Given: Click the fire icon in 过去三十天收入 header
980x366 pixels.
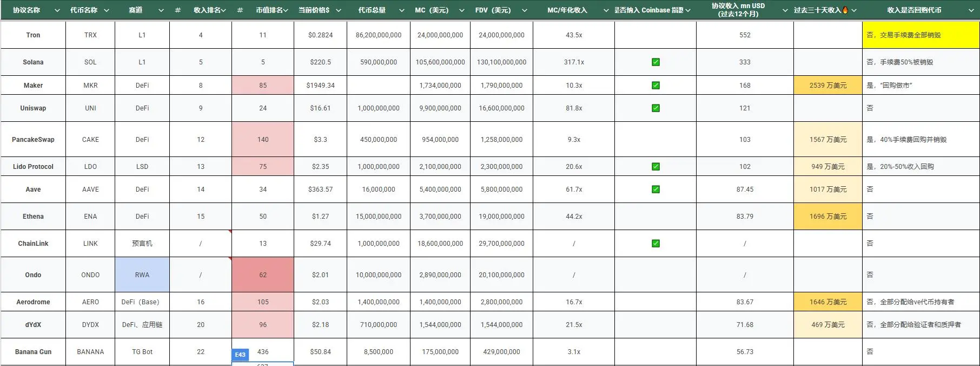Looking at the screenshot, I should click(845, 10).
